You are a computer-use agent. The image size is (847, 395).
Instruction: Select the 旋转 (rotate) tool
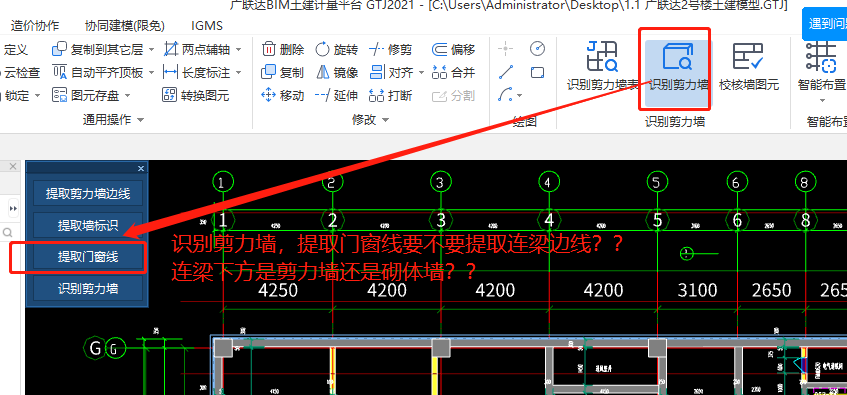pos(336,50)
